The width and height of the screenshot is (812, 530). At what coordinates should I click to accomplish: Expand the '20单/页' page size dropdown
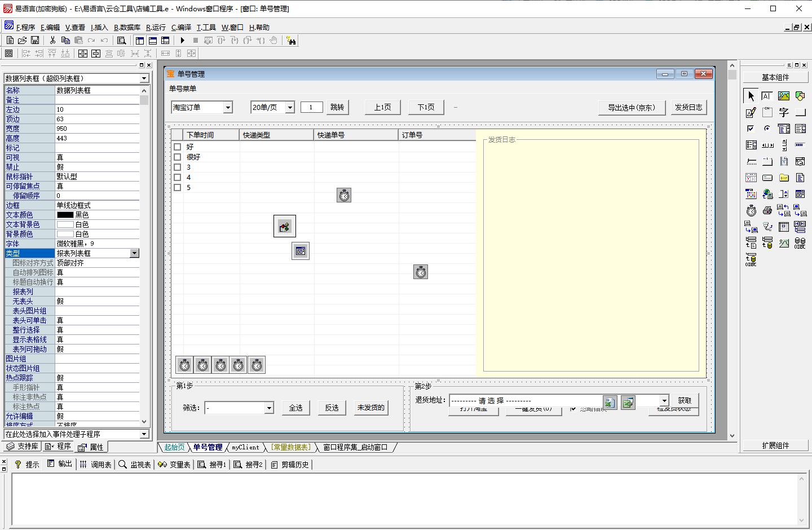click(x=290, y=108)
